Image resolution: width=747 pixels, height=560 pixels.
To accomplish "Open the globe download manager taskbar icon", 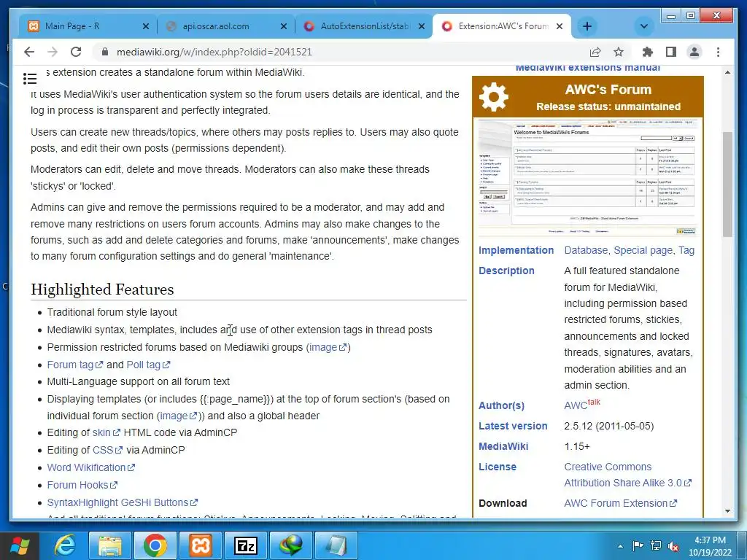I will click(x=290, y=545).
